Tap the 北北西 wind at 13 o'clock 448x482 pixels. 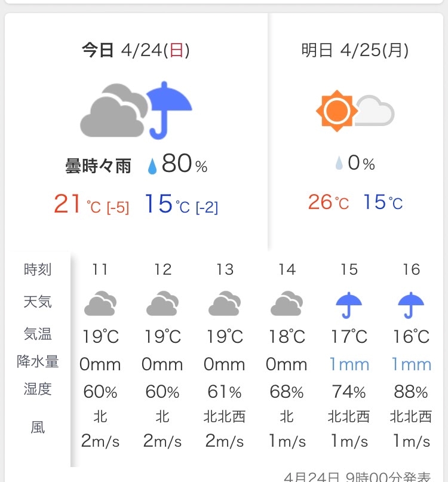pos(225,417)
